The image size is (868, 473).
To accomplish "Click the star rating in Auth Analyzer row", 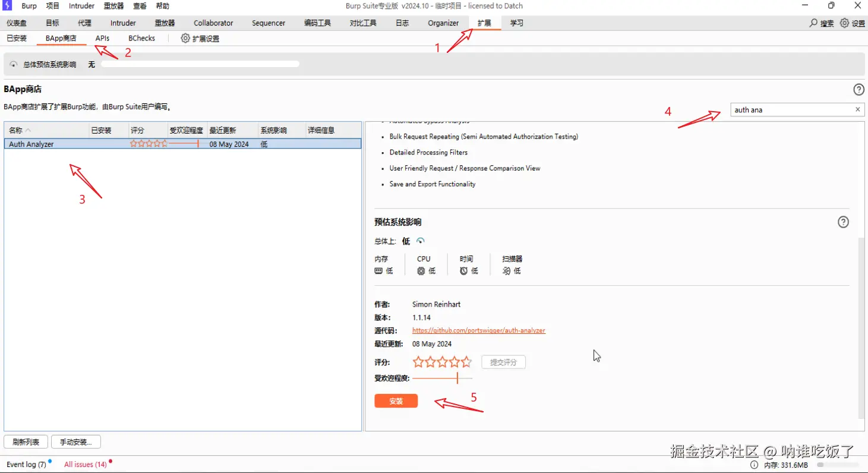I will pos(149,144).
